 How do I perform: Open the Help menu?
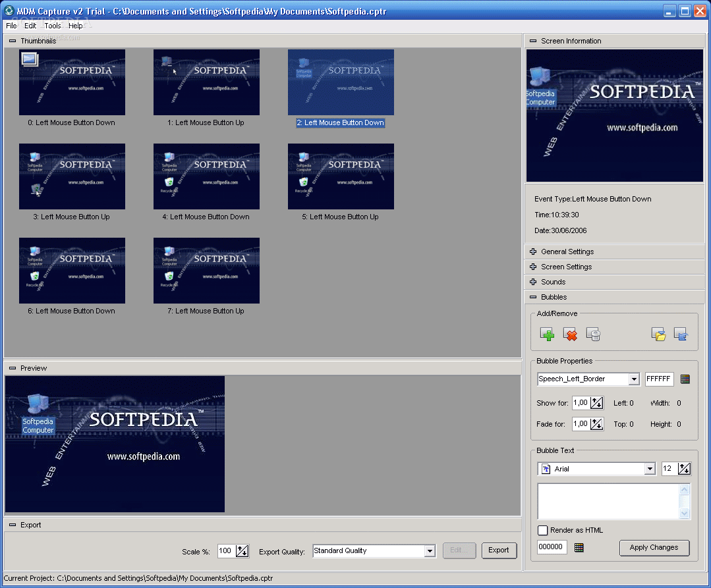(76, 26)
